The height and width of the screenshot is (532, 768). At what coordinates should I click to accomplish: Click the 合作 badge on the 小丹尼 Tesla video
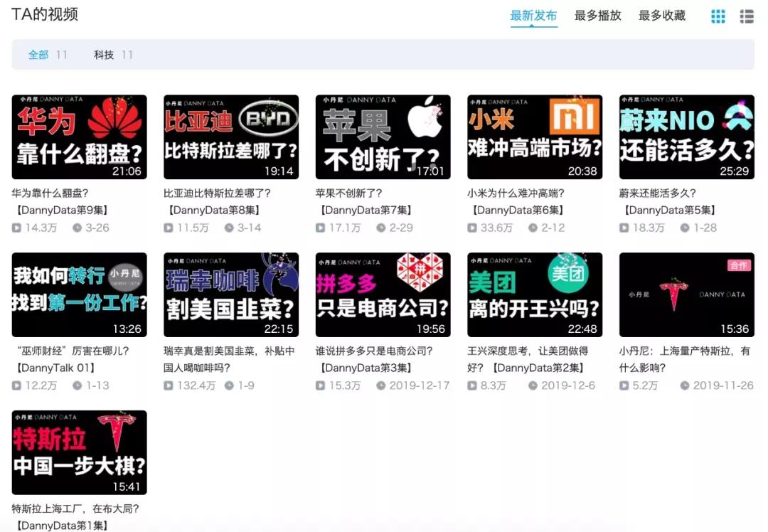(x=737, y=265)
